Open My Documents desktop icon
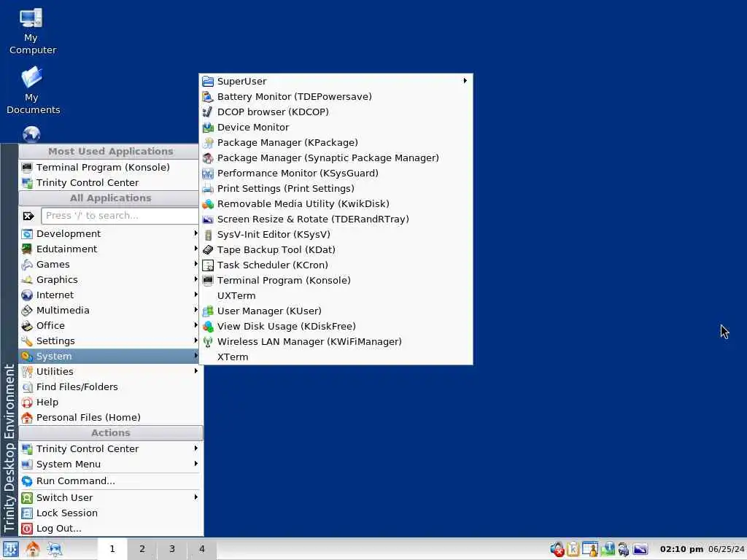The image size is (747, 560). 32,90
